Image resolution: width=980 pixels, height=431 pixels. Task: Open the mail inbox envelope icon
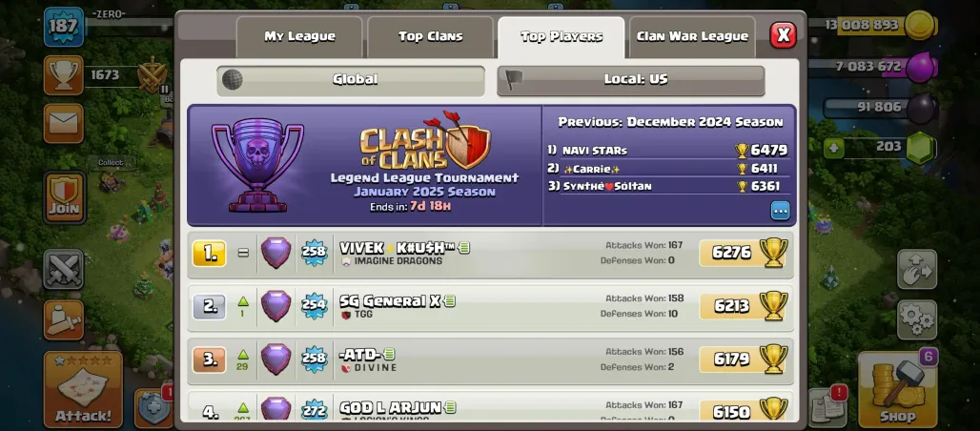pyautogui.click(x=63, y=123)
